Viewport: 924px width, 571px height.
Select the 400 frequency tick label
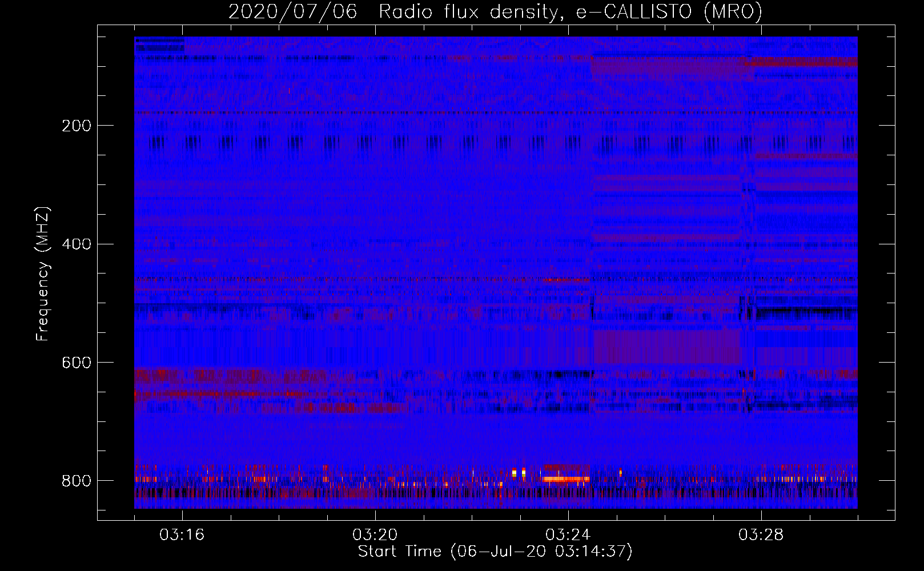coord(77,244)
